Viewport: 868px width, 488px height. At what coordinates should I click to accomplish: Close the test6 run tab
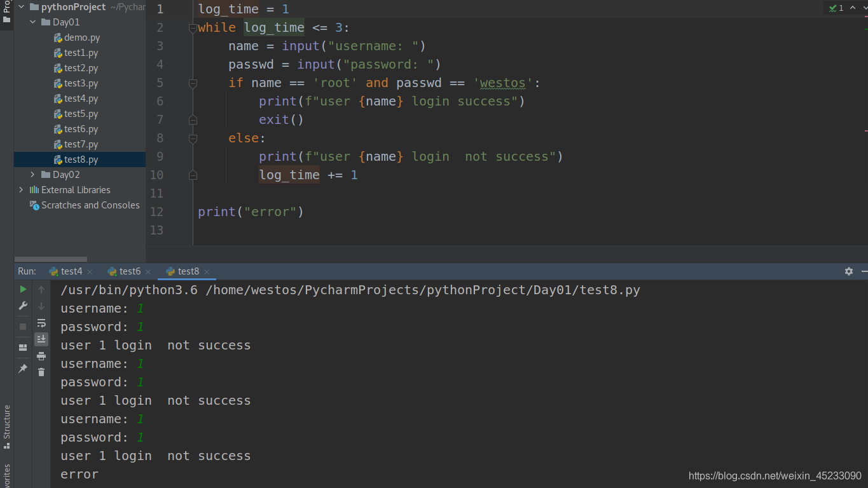(148, 272)
